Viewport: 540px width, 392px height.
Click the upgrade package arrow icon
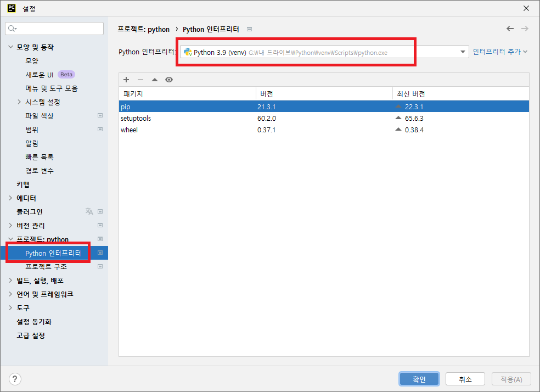155,80
